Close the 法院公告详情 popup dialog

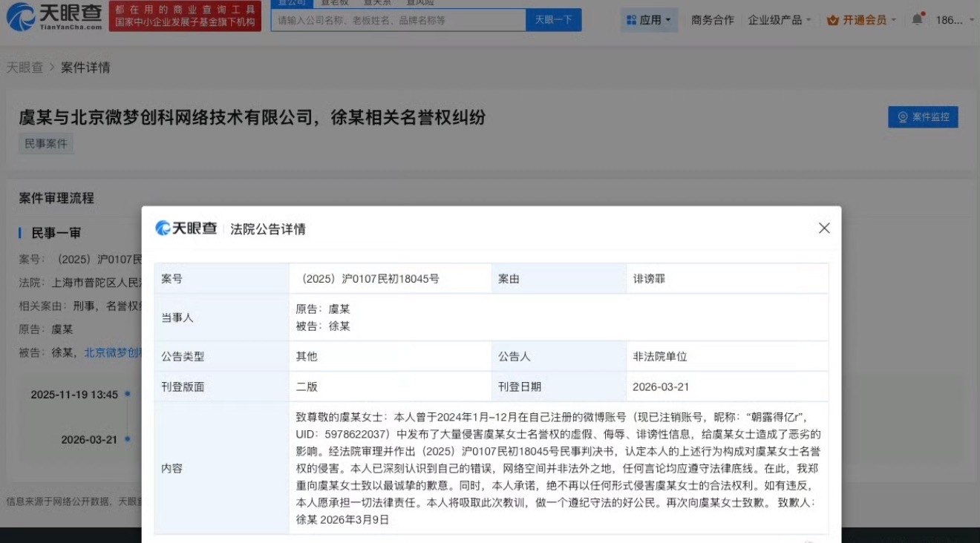[824, 228]
